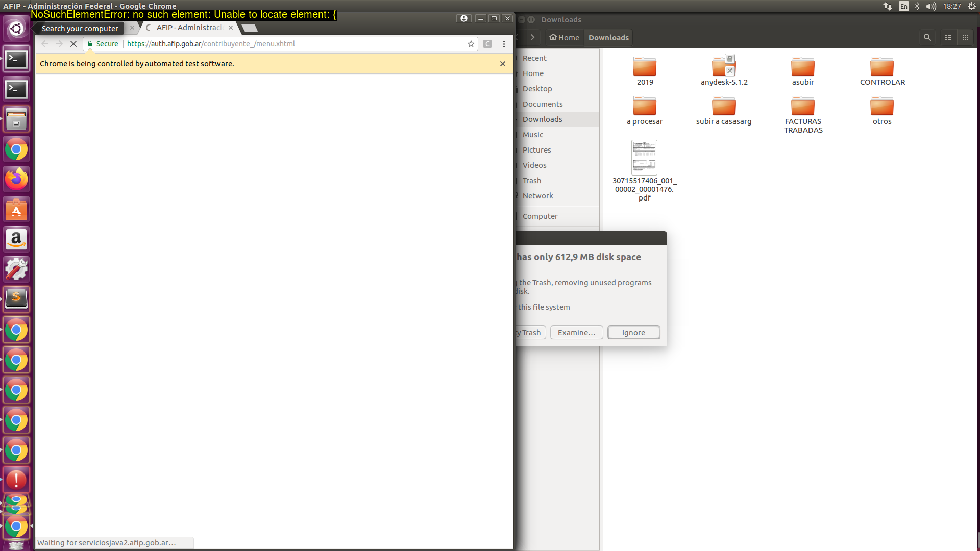Click the Secure padlock indicator

(103, 44)
